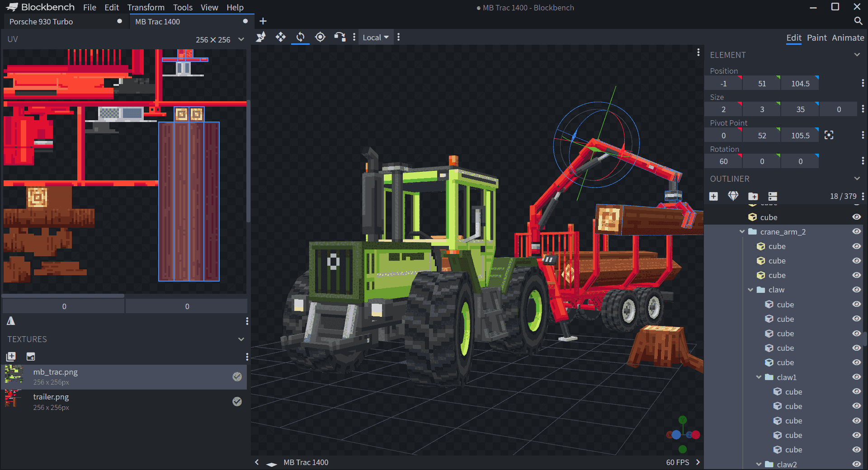Hide the claw group in the Outliner
This screenshot has width=868, height=470.
click(x=857, y=290)
